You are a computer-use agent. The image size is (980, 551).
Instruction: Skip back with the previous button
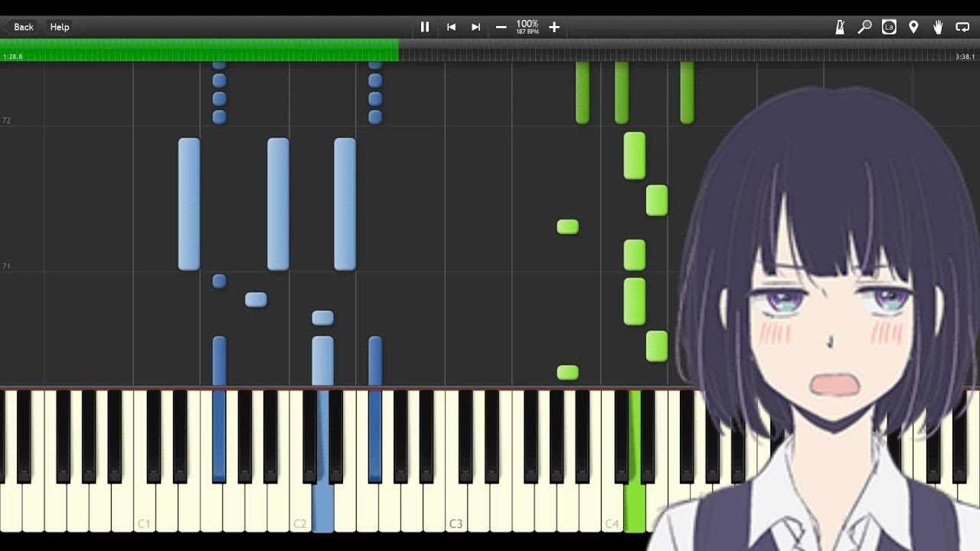click(x=451, y=27)
